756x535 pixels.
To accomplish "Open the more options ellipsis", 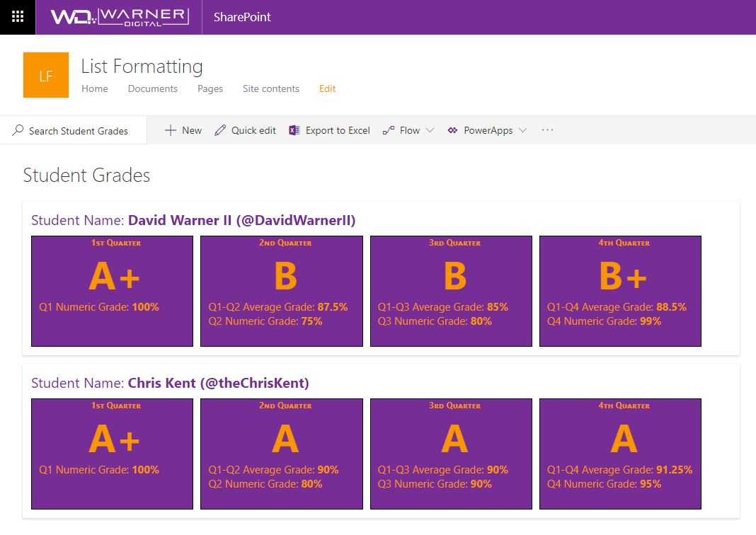I will pyautogui.click(x=547, y=130).
